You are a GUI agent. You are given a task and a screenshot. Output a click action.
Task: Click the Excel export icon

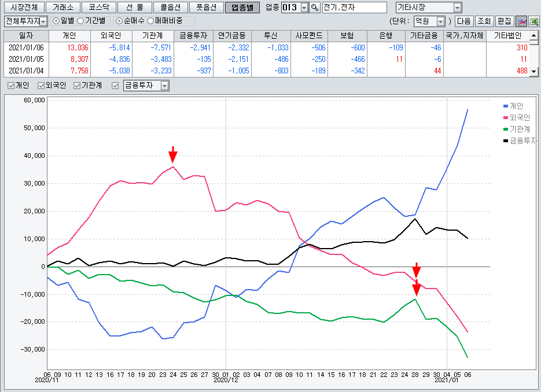point(533,21)
